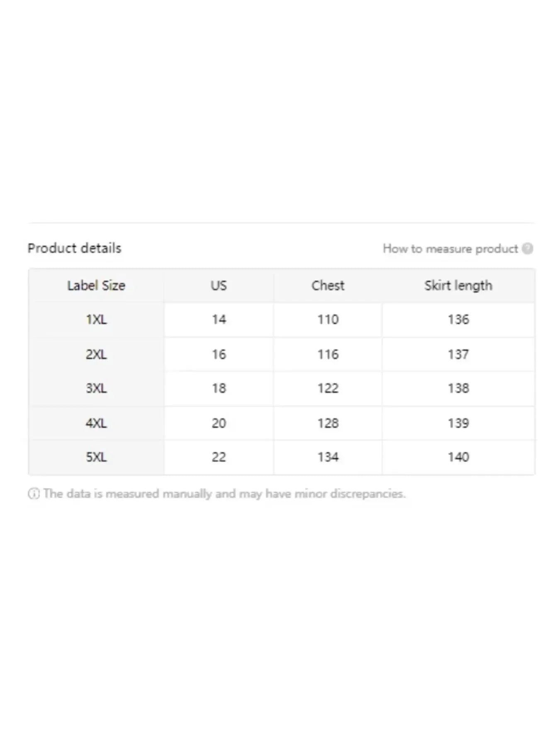
Task: Click the 1XL size row label
Action: [x=96, y=320]
